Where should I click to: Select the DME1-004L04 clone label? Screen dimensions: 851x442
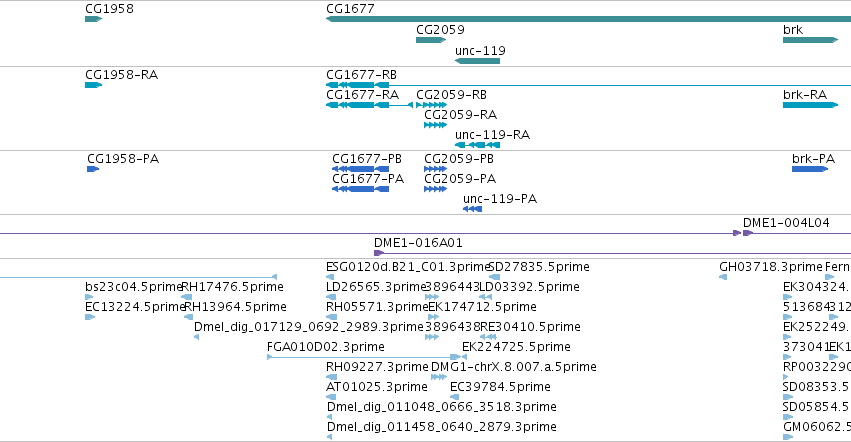[x=786, y=223]
